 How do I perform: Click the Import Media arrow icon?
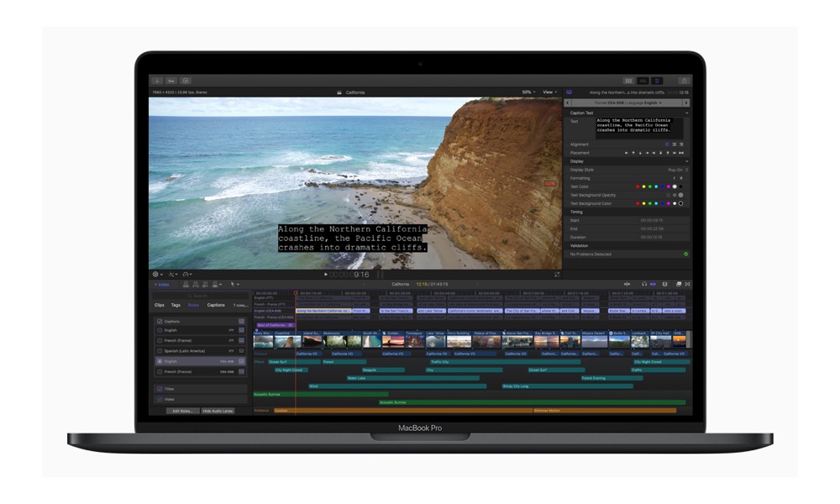click(x=157, y=81)
